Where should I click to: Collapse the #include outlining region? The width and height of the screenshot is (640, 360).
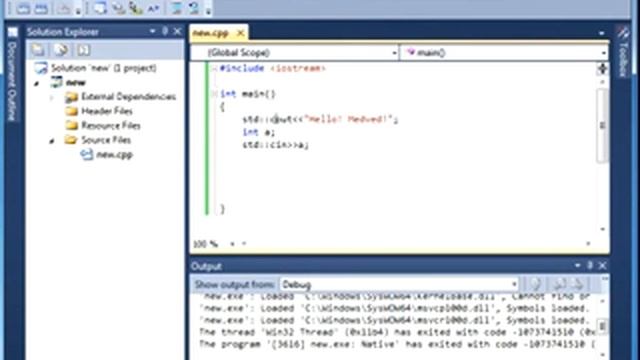214,69
